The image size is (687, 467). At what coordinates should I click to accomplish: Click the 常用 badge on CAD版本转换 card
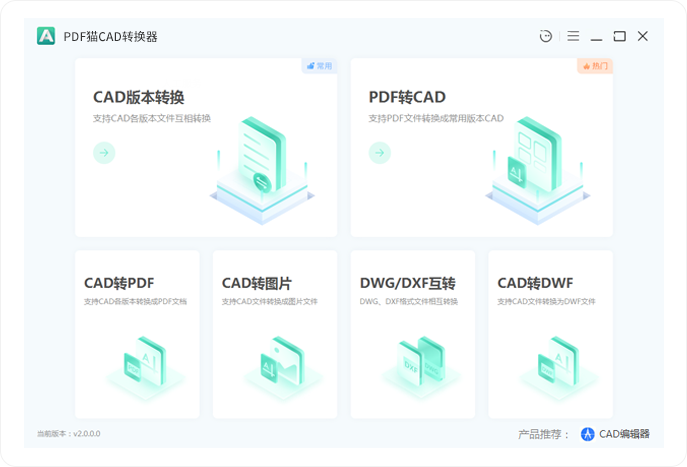point(320,66)
